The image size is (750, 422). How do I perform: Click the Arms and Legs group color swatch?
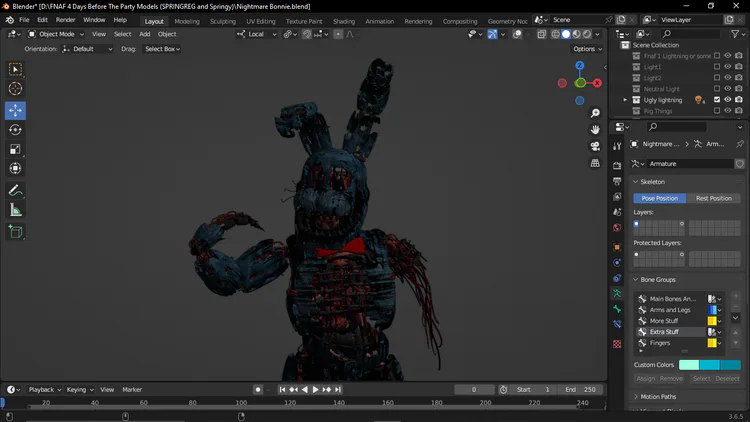click(x=712, y=310)
